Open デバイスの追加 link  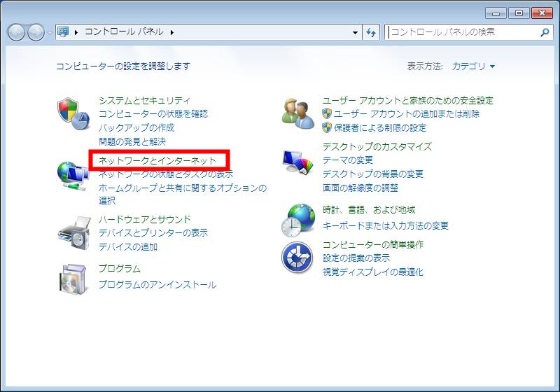click(x=128, y=246)
